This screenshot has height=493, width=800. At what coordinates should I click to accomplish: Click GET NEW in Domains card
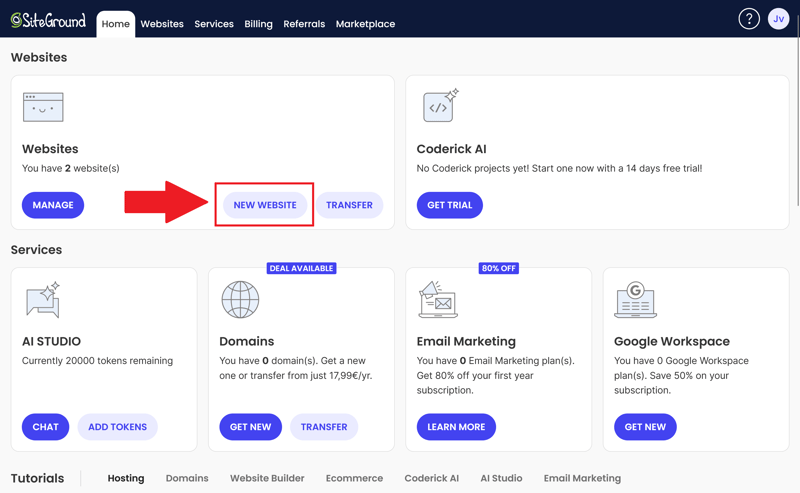coord(251,427)
